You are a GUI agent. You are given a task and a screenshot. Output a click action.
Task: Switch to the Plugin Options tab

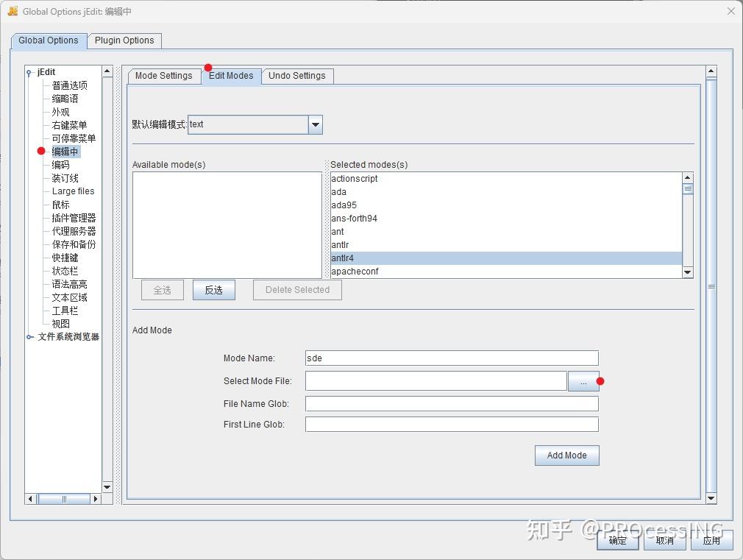tap(124, 40)
